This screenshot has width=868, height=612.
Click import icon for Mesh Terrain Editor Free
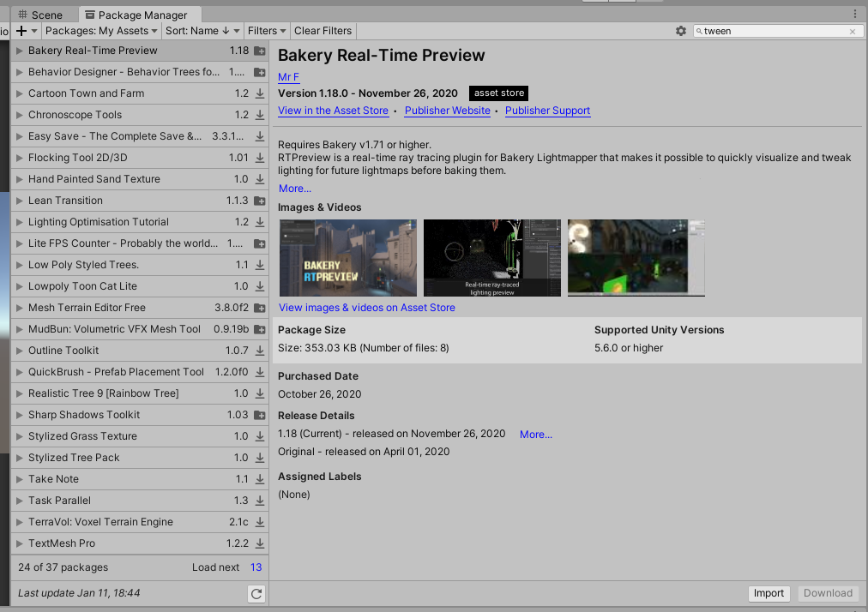point(260,308)
